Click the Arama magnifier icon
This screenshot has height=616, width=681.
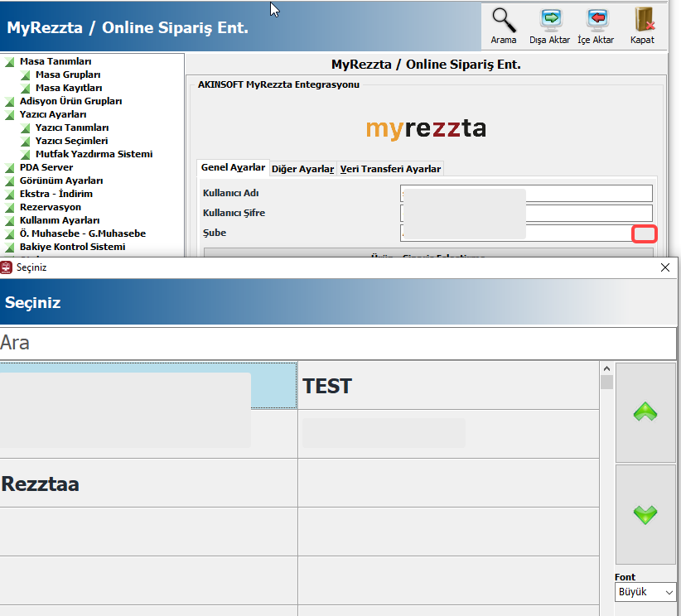(504, 21)
